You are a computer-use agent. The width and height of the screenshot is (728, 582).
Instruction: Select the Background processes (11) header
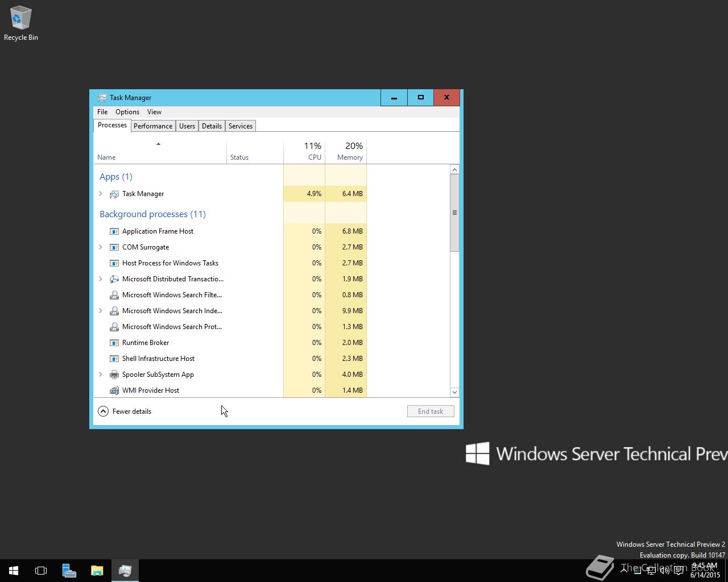click(x=152, y=214)
